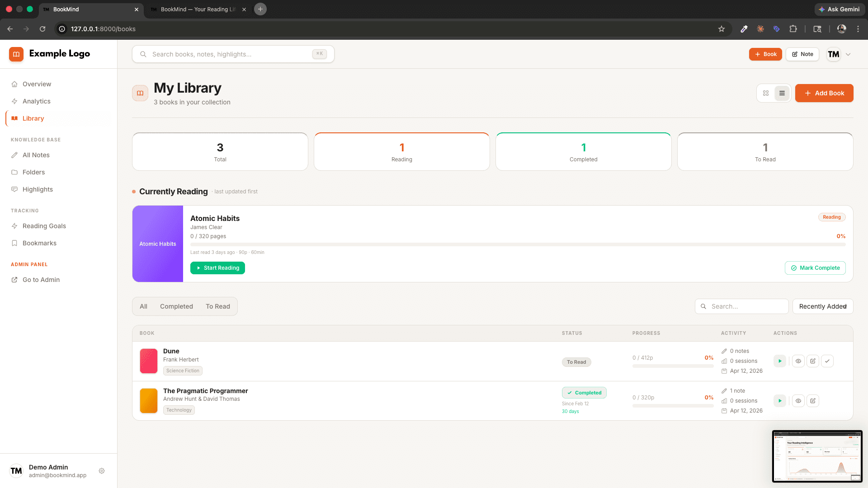Open a new browser tab
This screenshot has height=488, width=868.
[x=260, y=9]
